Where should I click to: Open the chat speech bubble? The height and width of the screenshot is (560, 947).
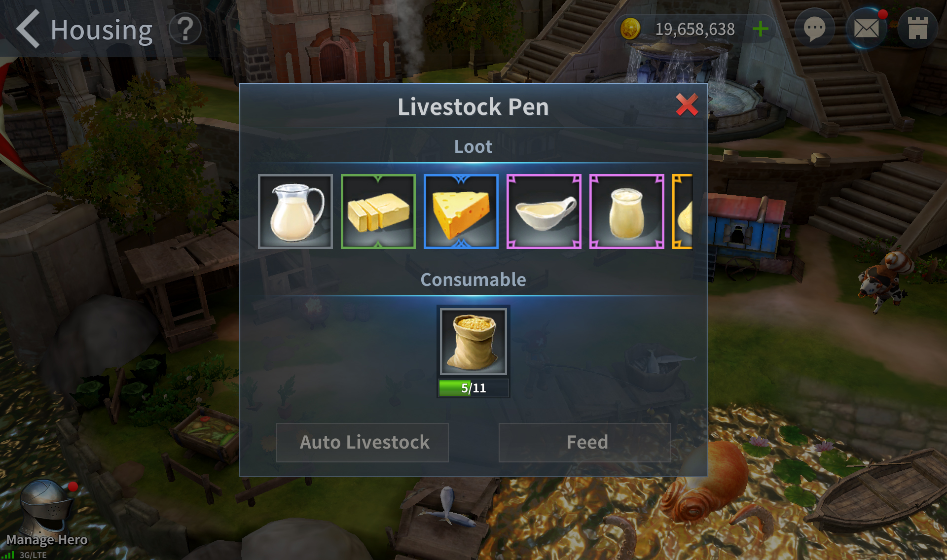coord(814,29)
